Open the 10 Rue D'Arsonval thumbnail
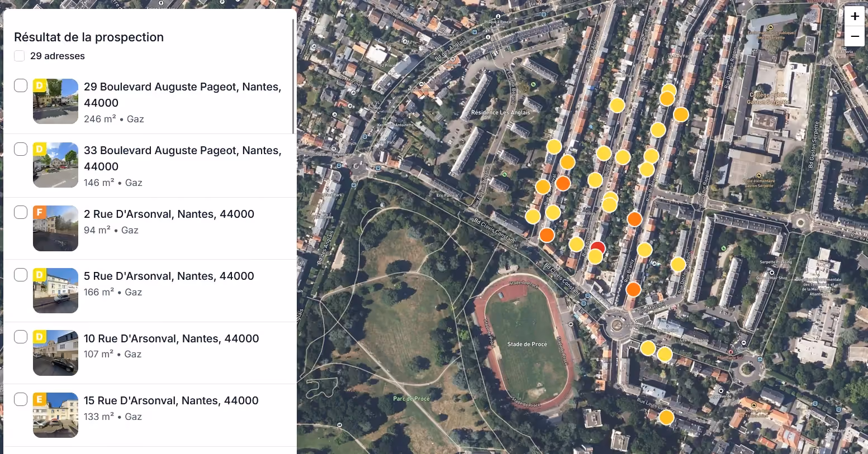This screenshot has height=454, width=868. tap(55, 352)
